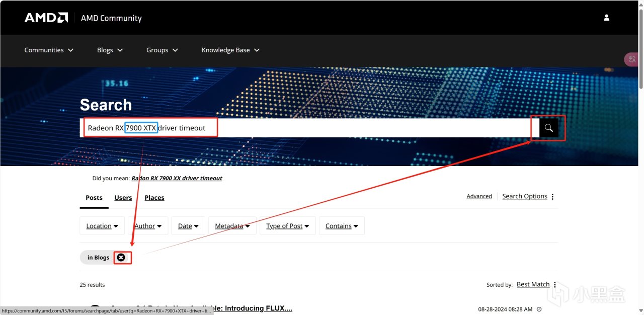Switch to the Users tab
The image size is (644, 315).
(x=123, y=198)
